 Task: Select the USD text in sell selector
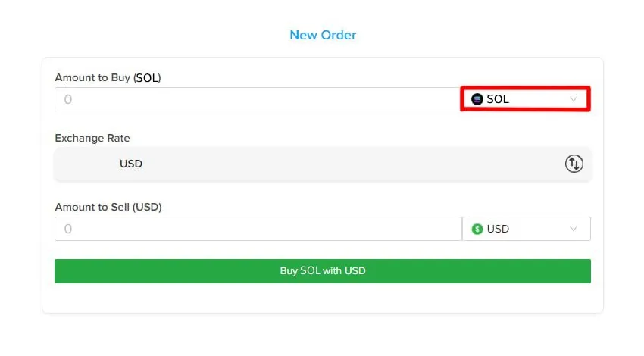pos(498,229)
